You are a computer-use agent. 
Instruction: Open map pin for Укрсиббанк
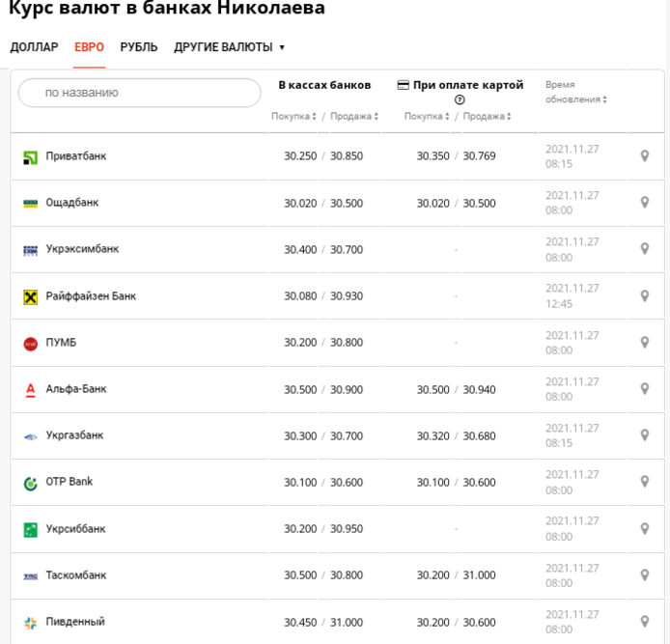[x=644, y=528]
